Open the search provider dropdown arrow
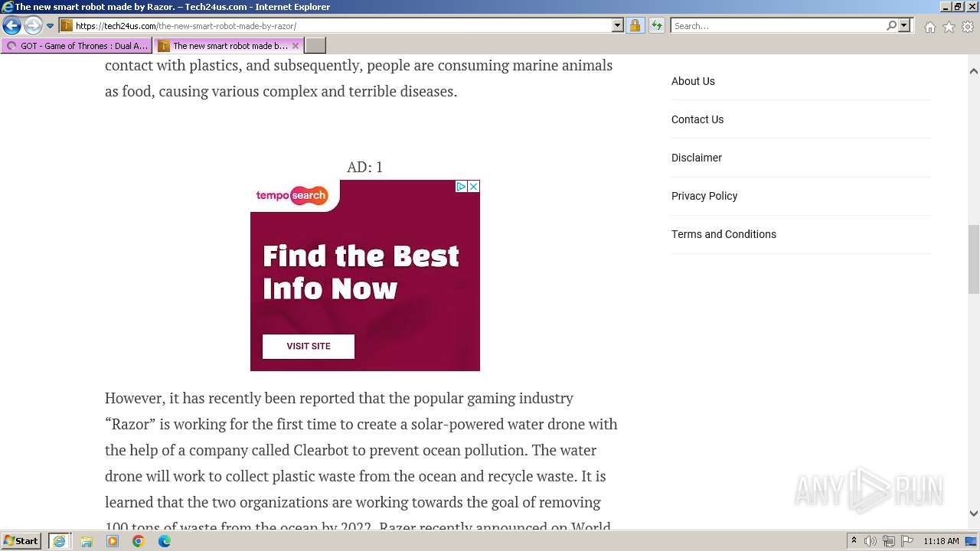Screen dimensions: 980x551 tap(904, 25)
